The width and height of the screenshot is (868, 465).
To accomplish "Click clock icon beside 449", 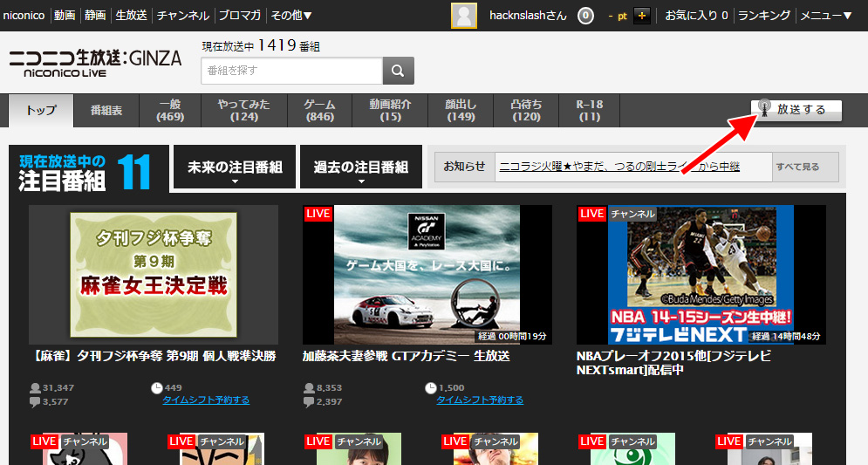I will (157, 388).
